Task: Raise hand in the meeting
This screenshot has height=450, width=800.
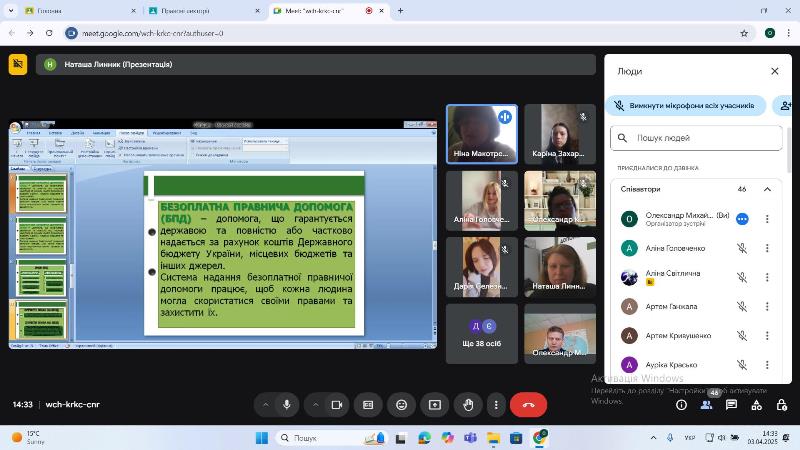Action: pos(468,405)
